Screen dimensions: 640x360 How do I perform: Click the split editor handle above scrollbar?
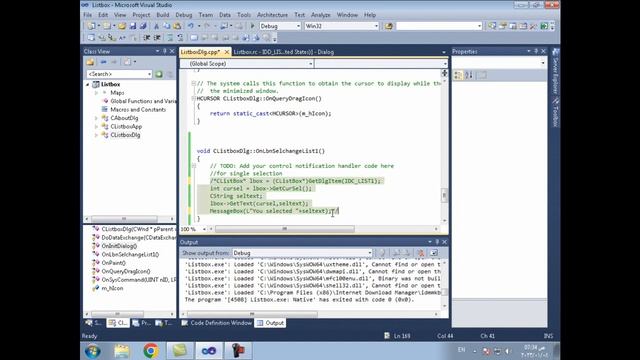coord(444,73)
